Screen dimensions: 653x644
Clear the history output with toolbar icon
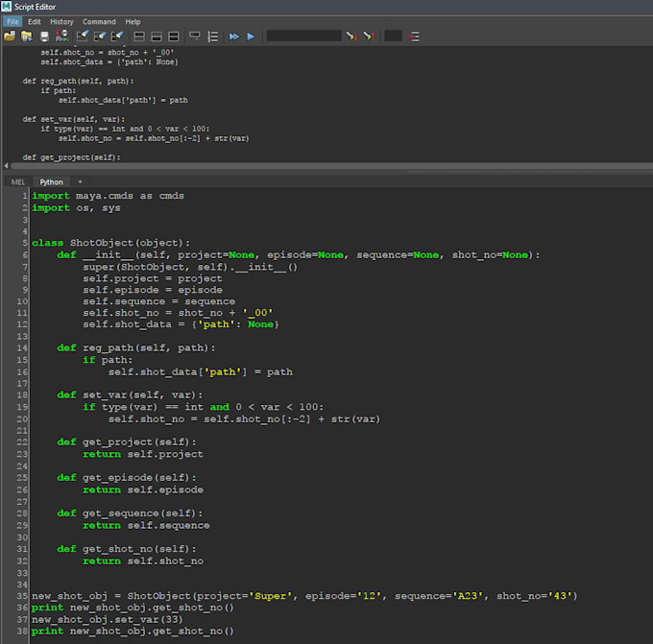[x=84, y=36]
